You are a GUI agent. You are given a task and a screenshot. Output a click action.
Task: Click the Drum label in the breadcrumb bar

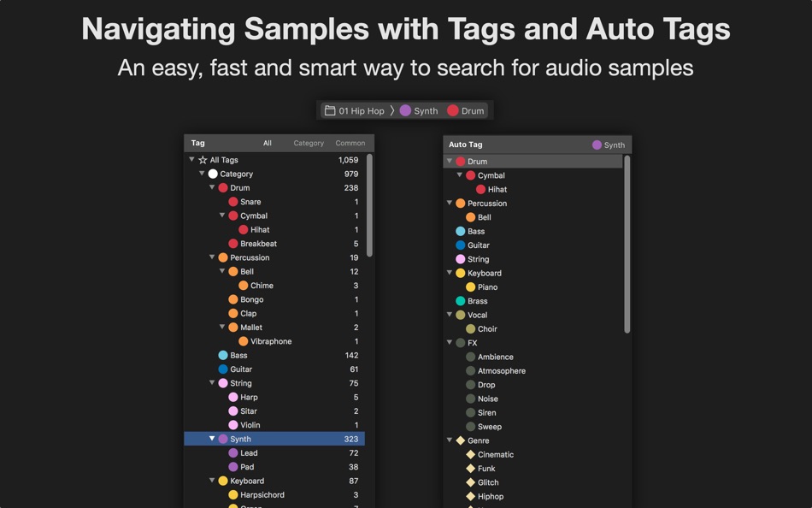(473, 111)
